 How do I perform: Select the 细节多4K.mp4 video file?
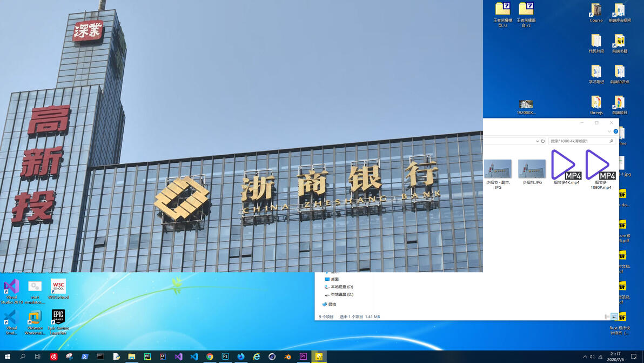click(x=566, y=167)
